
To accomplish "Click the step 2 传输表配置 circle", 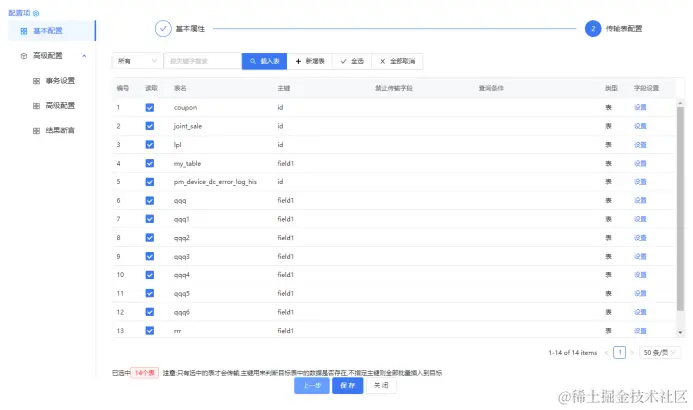I will pos(592,28).
